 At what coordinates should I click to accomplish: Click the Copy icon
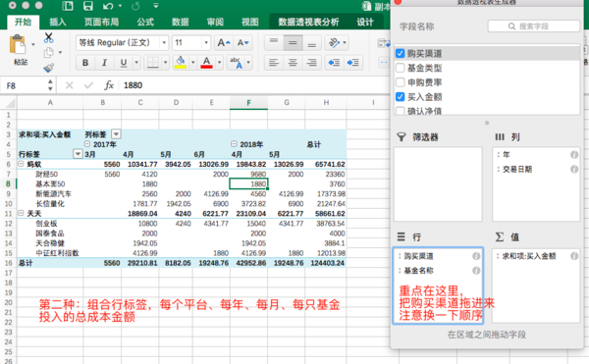pos(48,53)
